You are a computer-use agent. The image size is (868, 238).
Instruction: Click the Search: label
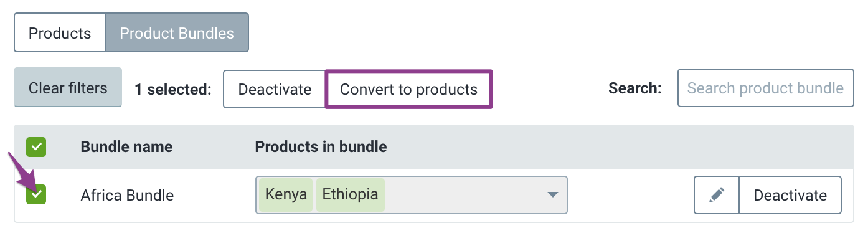pos(634,88)
